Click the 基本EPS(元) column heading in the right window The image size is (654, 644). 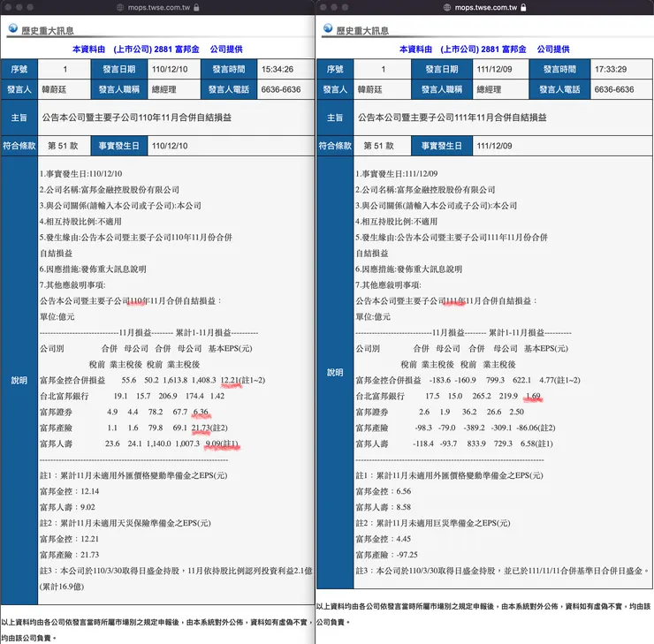(x=546, y=348)
